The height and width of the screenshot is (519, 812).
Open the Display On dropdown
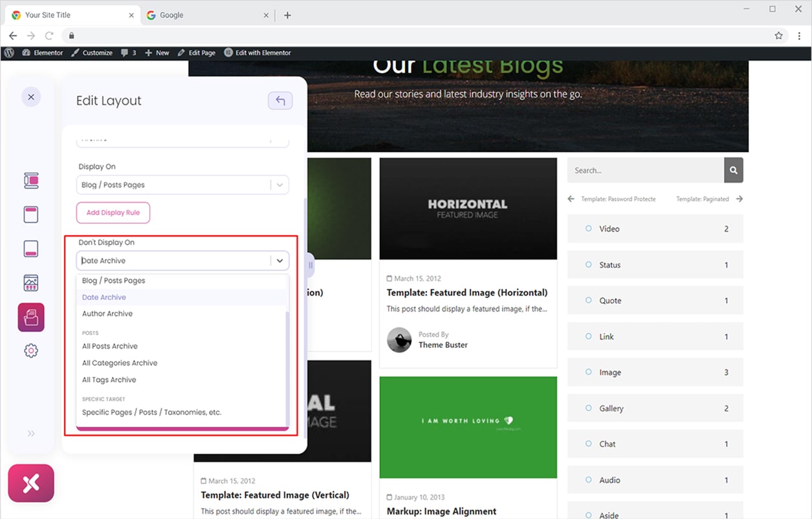183,185
